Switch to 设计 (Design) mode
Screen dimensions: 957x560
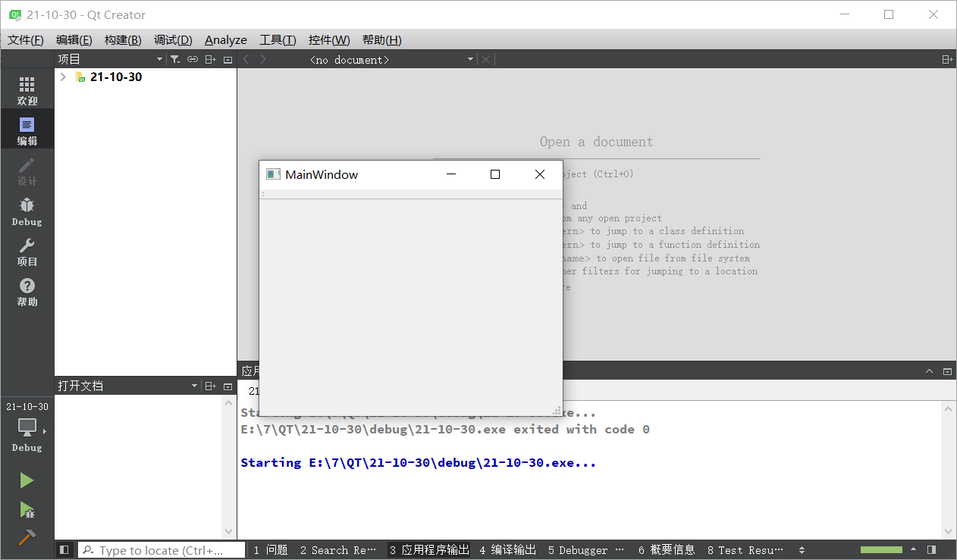click(27, 171)
